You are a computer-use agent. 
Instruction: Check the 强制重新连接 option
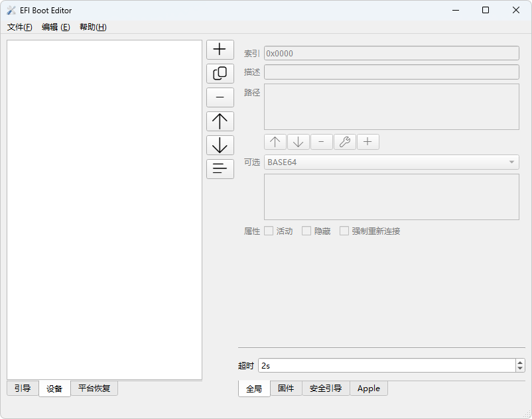pos(344,231)
